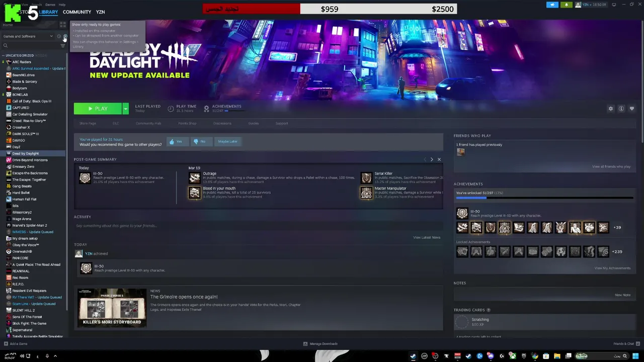Open Discussions tab
Viewport: 644px width, 362px height.
[222, 123]
